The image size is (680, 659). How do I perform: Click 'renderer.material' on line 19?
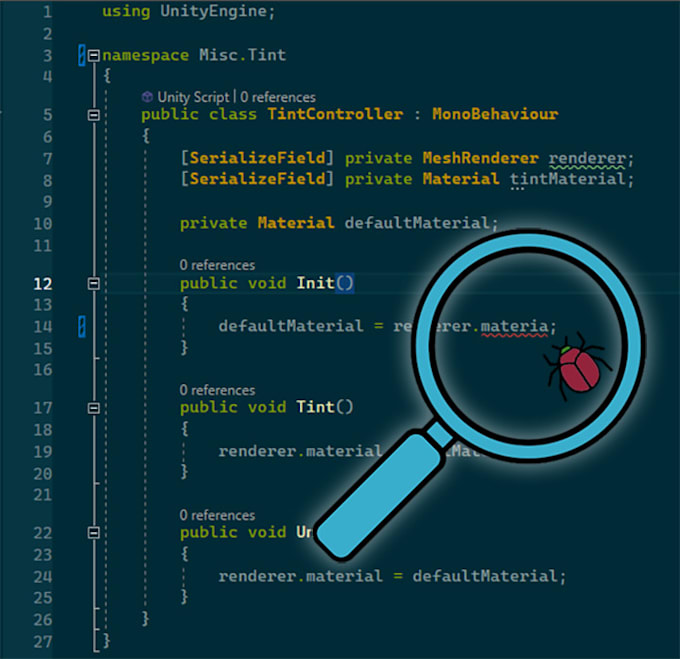click(301, 451)
